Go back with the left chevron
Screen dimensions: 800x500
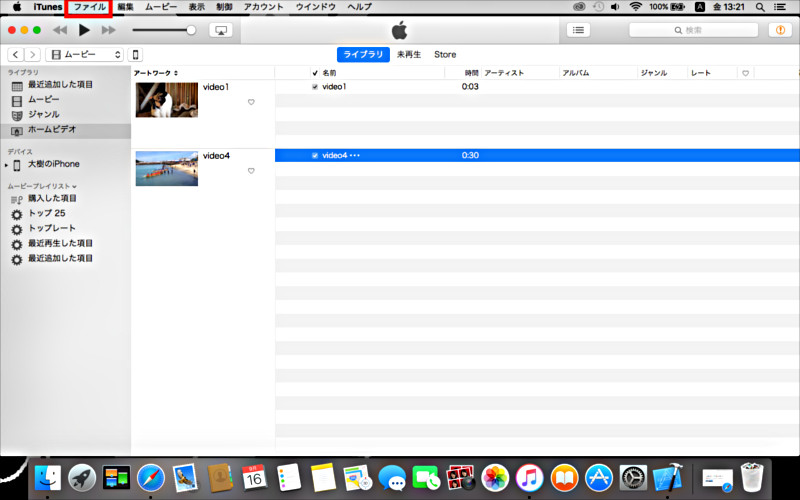[x=15, y=55]
